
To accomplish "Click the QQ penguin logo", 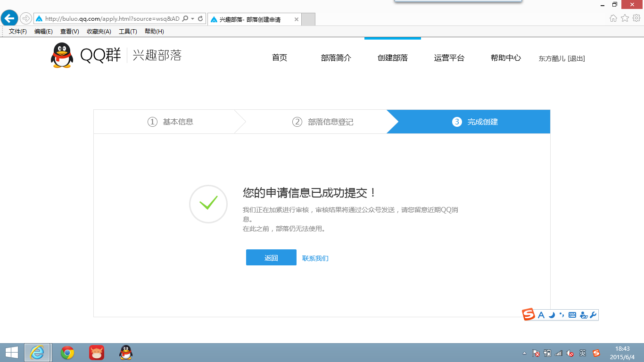I will pos(62,56).
